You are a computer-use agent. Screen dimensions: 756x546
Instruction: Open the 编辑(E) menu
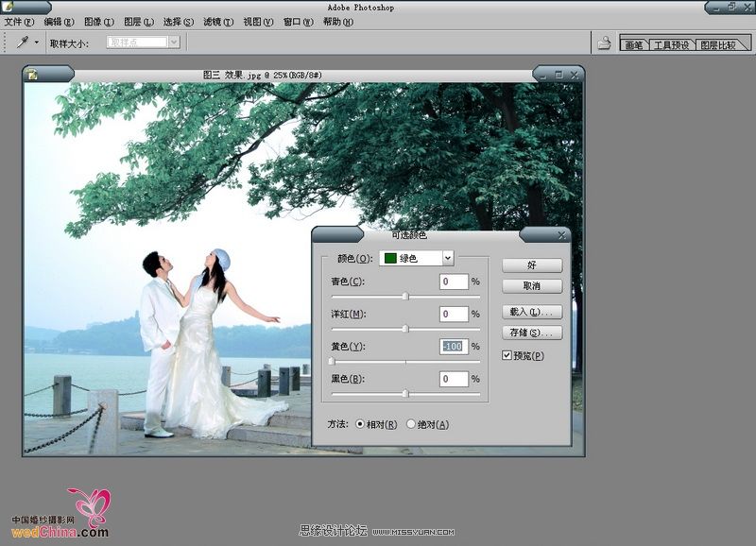click(59, 22)
